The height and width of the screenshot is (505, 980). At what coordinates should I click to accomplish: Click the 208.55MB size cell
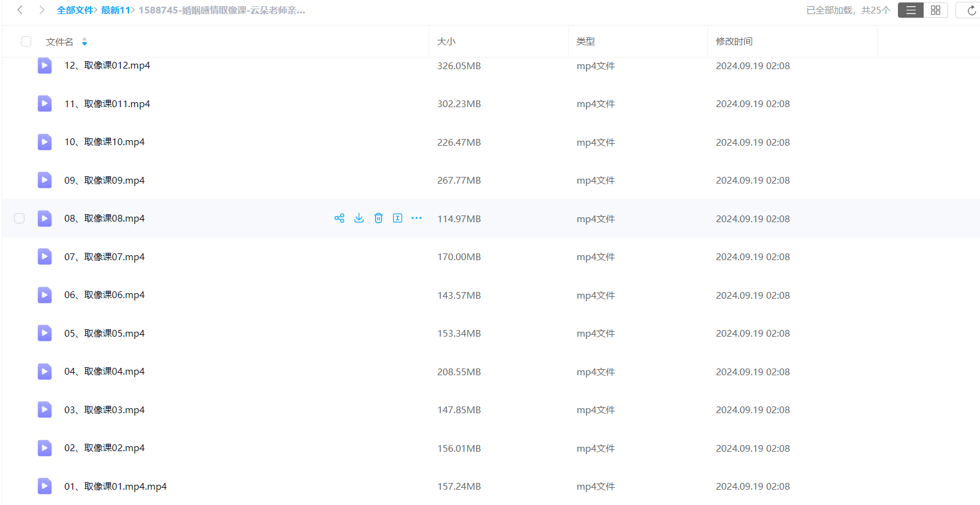point(459,372)
